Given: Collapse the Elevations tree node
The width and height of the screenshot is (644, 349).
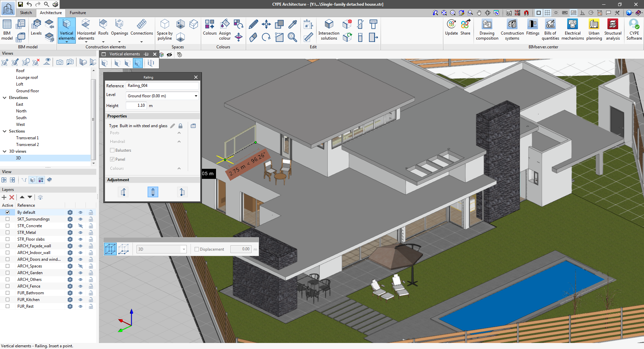Looking at the screenshot, I should (x=5, y=98).
